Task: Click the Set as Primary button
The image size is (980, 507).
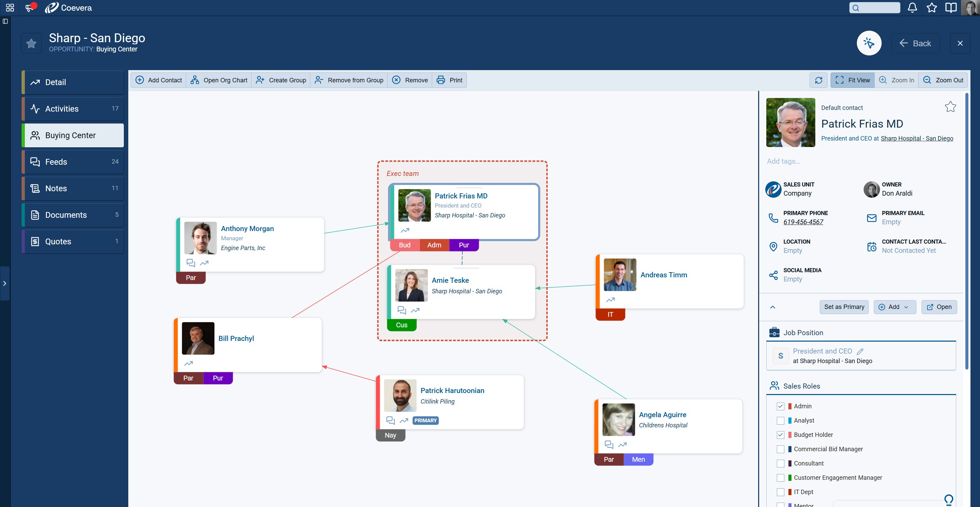Action: pos(844,307)
